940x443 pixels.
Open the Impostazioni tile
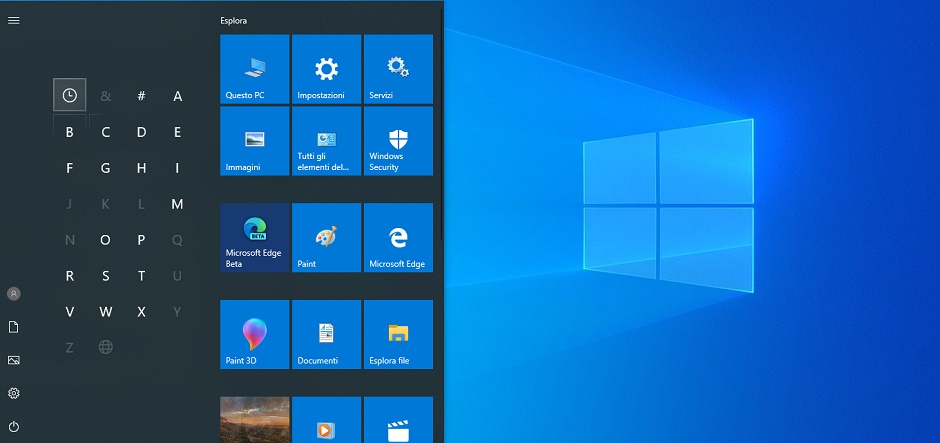327,69
